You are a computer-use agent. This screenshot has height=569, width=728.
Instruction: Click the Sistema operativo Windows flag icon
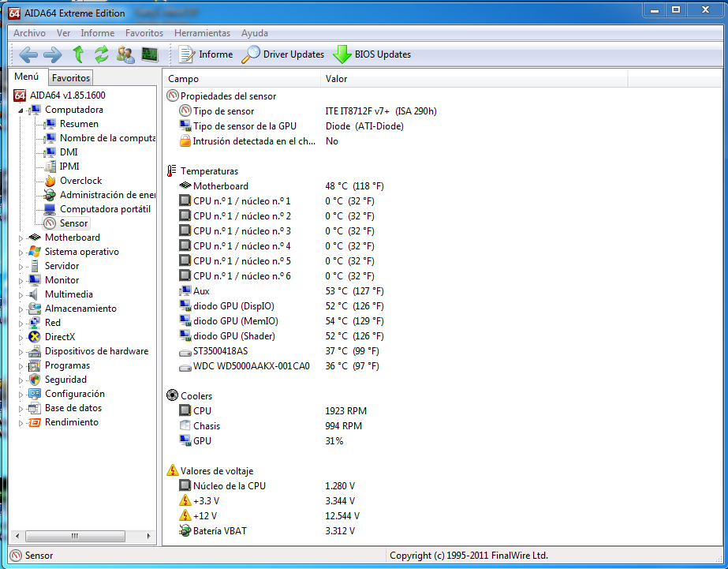(x=35, y=252)
